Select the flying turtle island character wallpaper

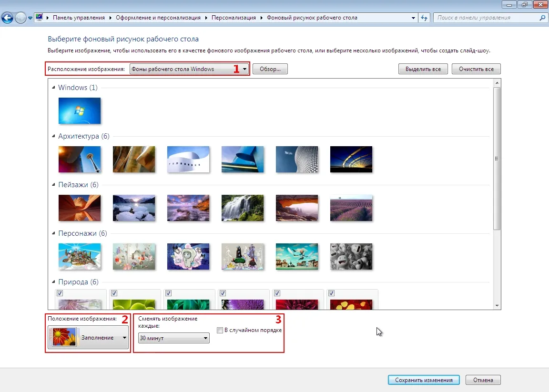80,257
